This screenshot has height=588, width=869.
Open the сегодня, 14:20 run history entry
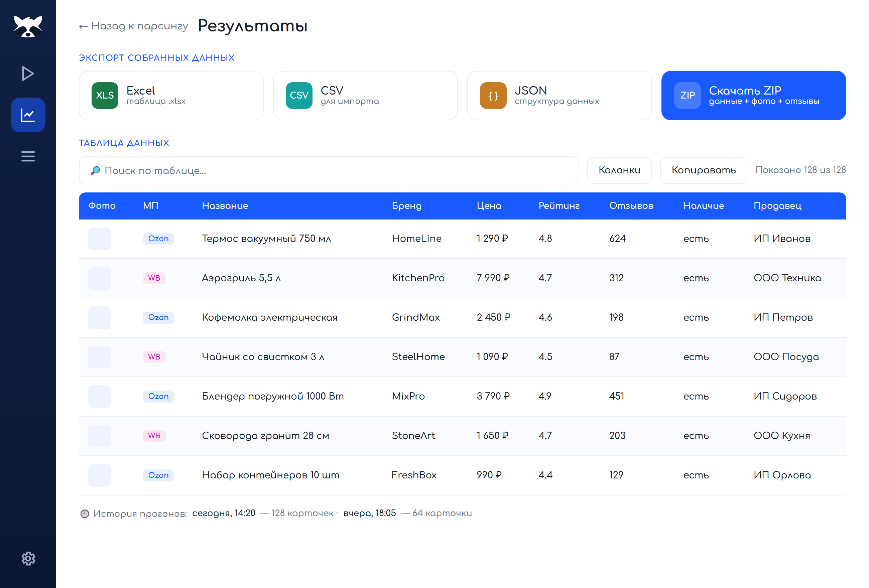pyautogui.click(x=224, y=513)
